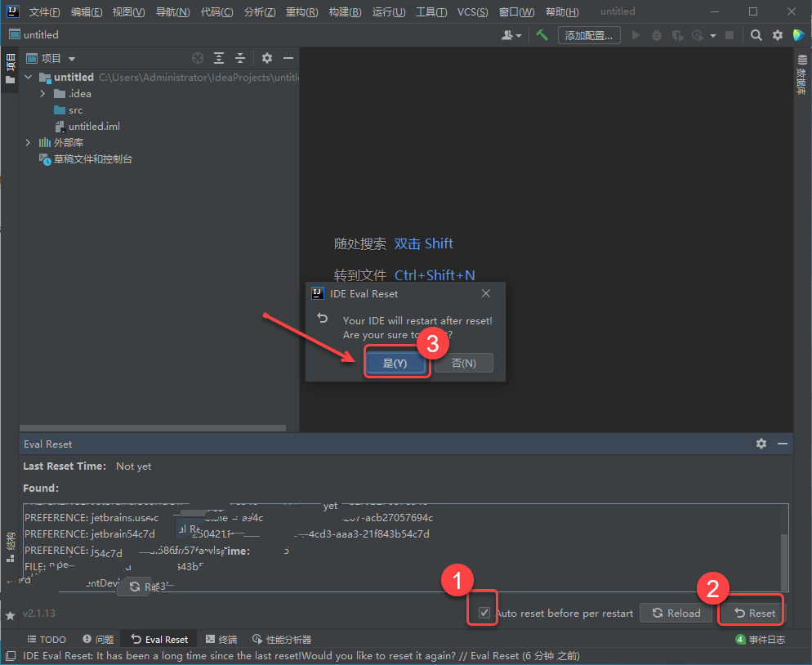Open profiler run options dropdown arrow
Screen dimensions: 812x665
tap(713, 36)
